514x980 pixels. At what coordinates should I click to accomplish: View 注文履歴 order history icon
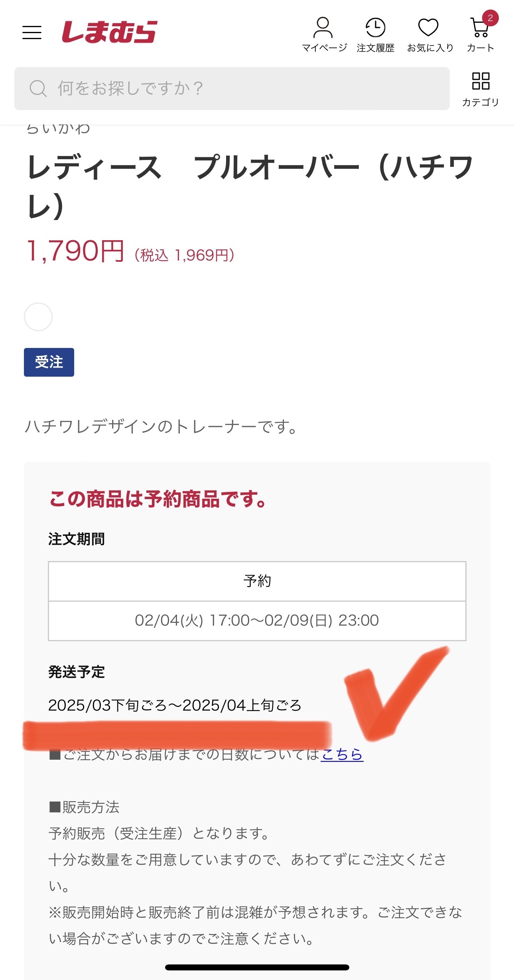375,35
